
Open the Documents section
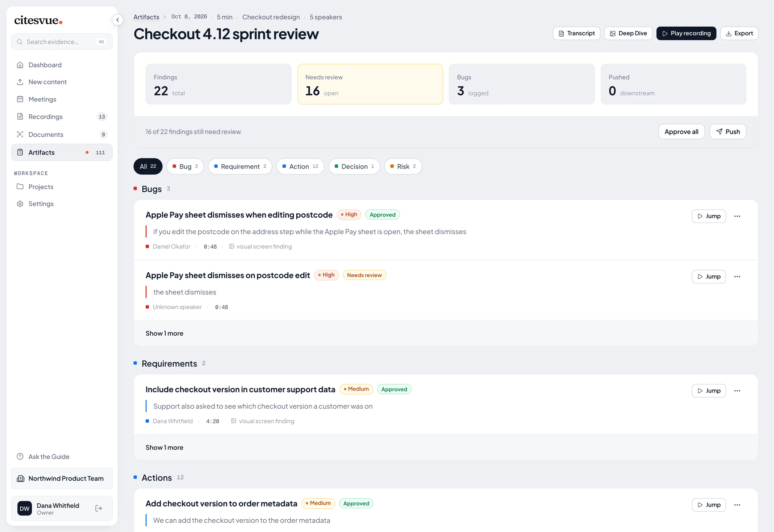(62, 134)
